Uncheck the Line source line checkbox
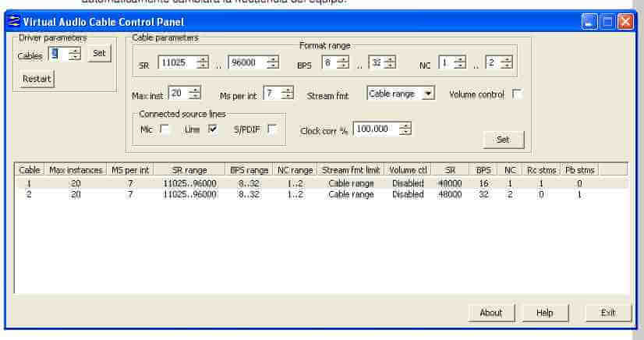Screen dimensions: 644x340 pos(212,129)
